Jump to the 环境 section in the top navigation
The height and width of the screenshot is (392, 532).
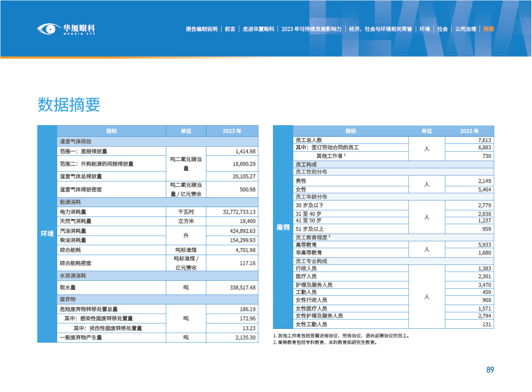[x=425, y=30]
